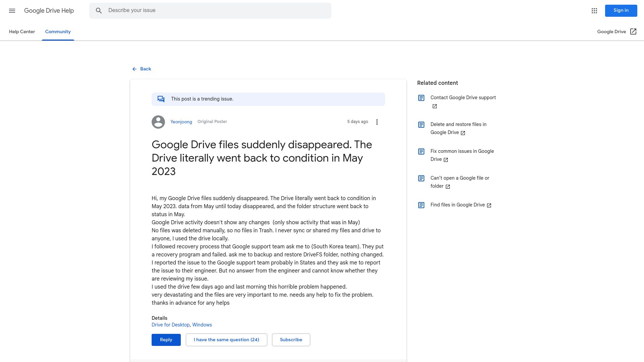Go back via the Back link text
The width and height of the screenshot is (644, 362).
click(x=146, y=69)
